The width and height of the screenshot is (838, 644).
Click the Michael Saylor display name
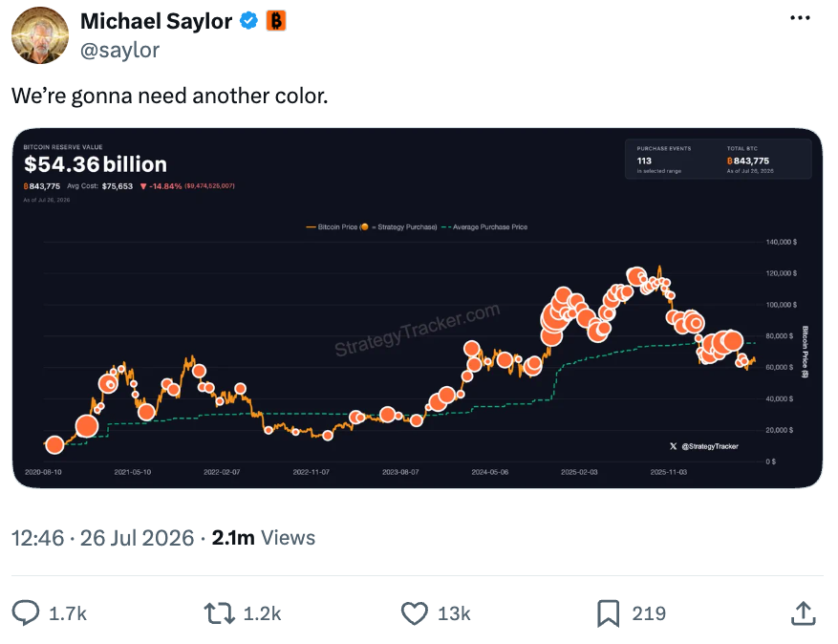(156, 21)
